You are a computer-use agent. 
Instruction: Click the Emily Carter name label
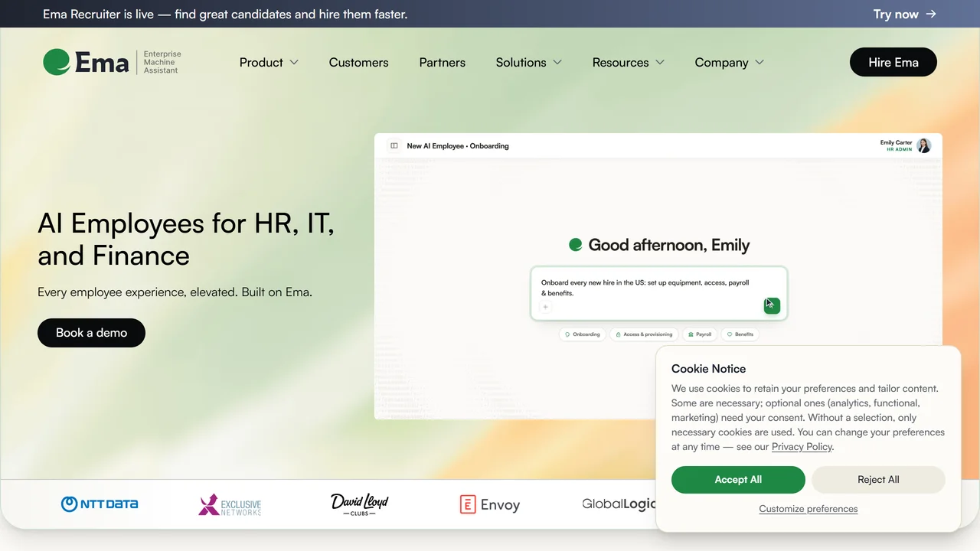tap(897, 142)
